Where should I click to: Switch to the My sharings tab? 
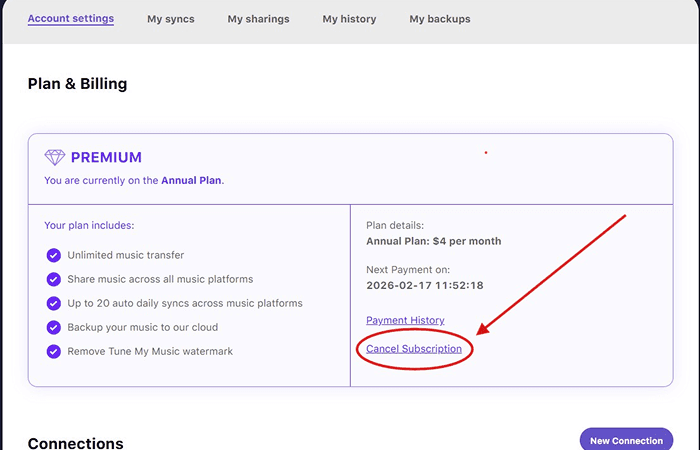click(x=258, y=19)
